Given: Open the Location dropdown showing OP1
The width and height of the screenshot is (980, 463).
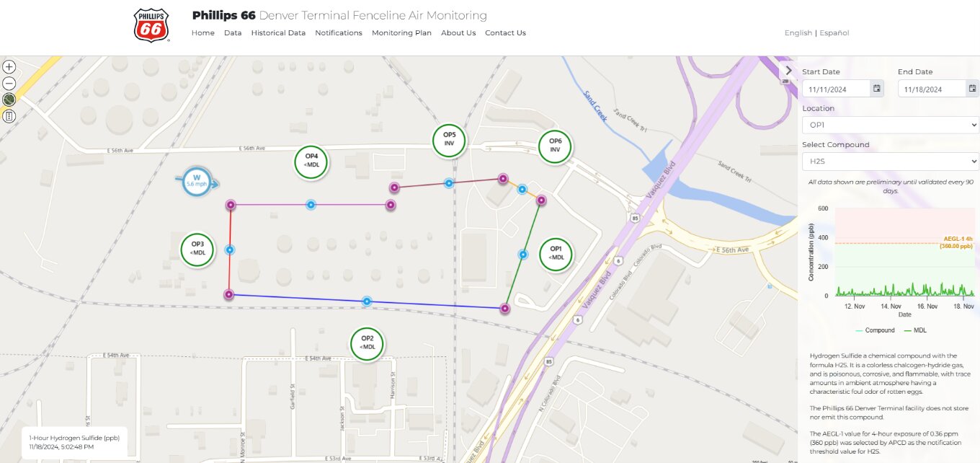Looking at the screenshot, I should [891, 125].
